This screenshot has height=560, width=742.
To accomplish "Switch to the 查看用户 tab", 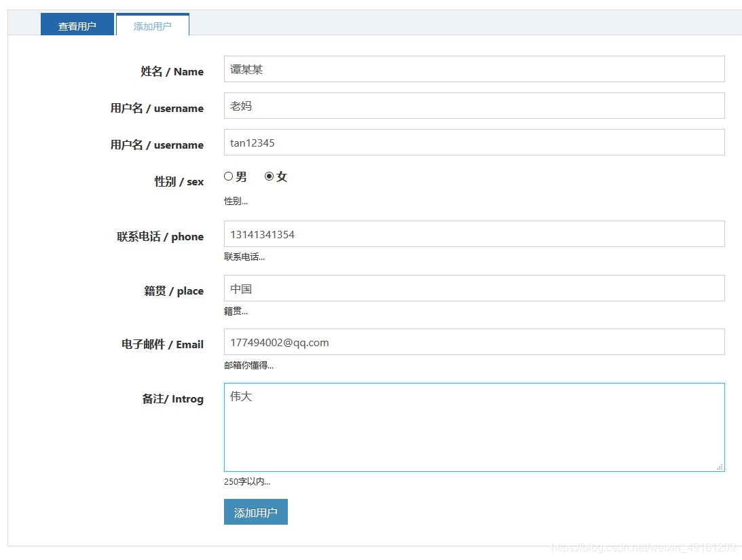I will [77, 24].
